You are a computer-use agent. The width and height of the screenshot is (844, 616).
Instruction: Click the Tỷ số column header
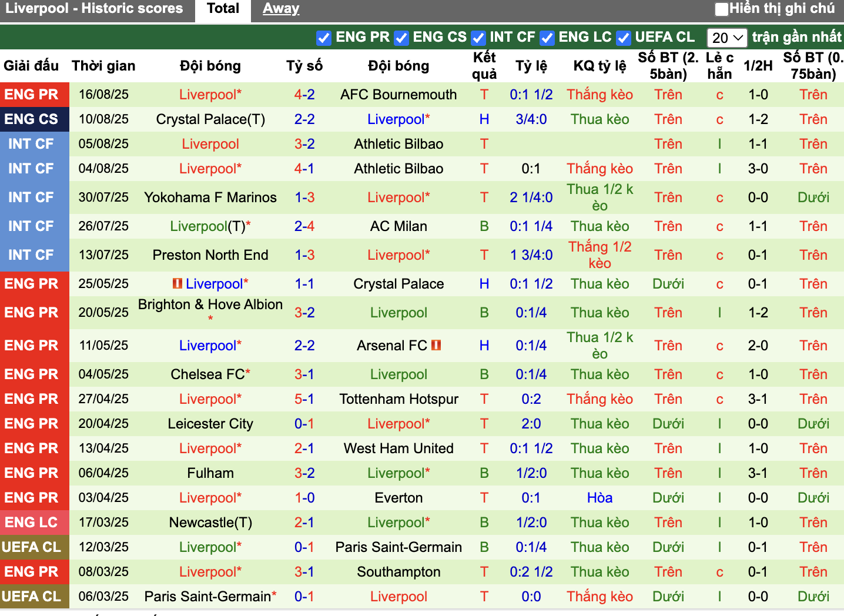click(304, 66)
